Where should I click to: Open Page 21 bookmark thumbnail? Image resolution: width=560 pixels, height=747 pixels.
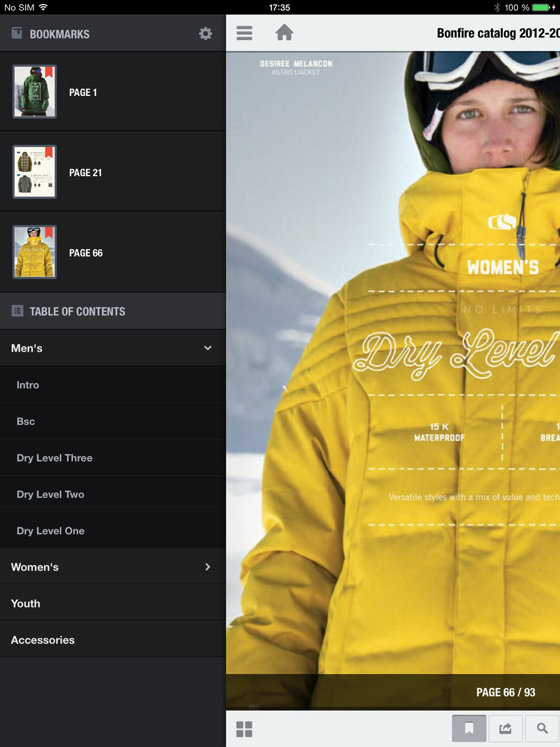(34, 172)
